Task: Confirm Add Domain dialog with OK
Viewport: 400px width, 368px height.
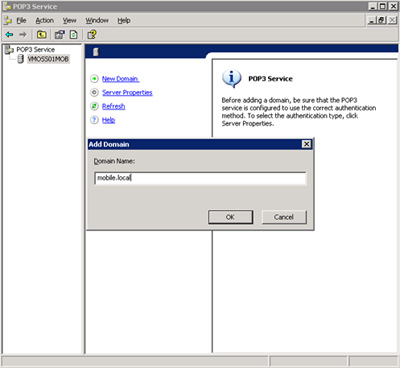Action: [230, 217]
